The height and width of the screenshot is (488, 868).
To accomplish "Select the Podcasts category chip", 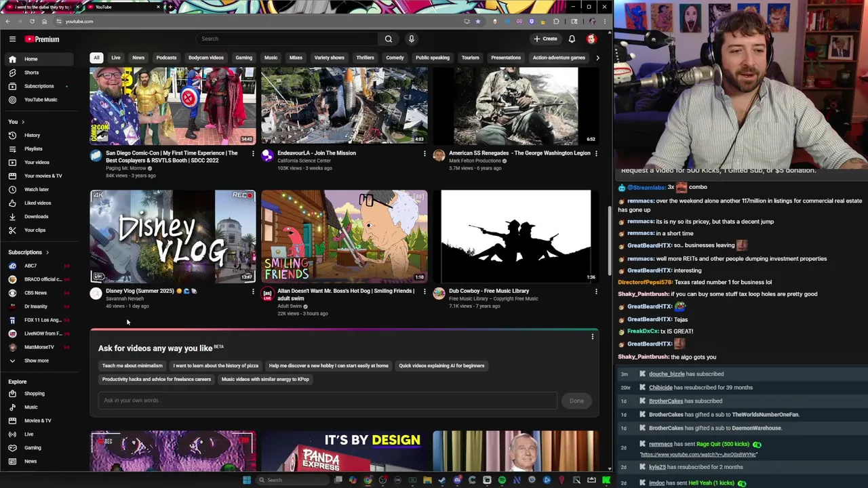I will click(x=166, y=58).
